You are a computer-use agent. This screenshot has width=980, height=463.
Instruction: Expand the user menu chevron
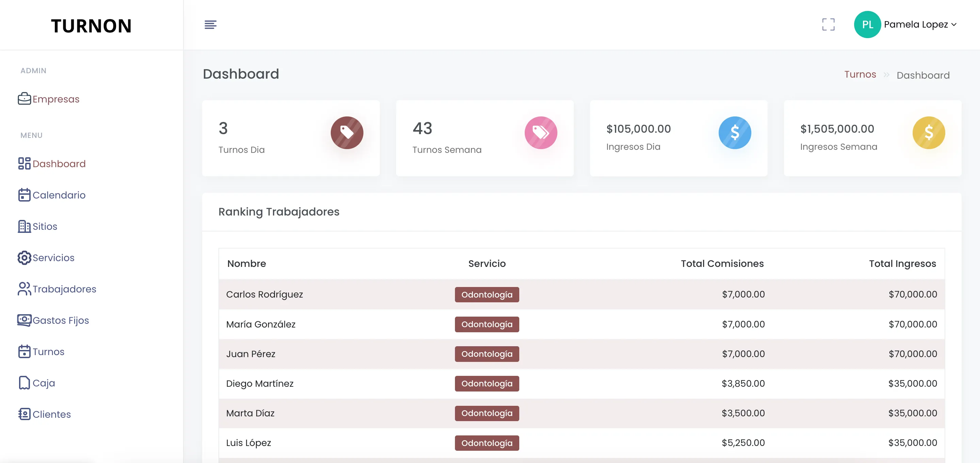point(954,25)
